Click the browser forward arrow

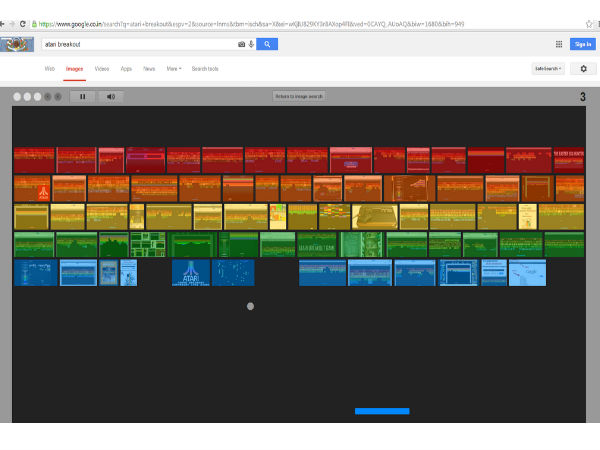point(12,24)
